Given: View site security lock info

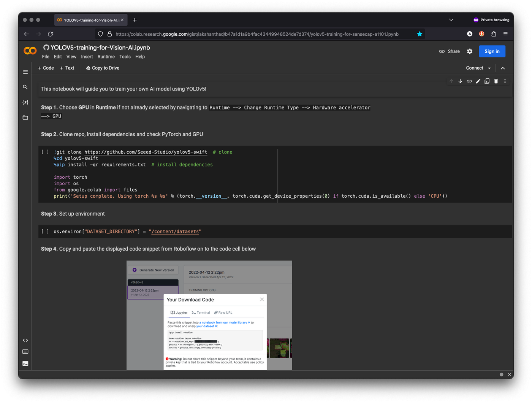Looking at the screenshot, I should pyautogui.click(x=109, y=34).
